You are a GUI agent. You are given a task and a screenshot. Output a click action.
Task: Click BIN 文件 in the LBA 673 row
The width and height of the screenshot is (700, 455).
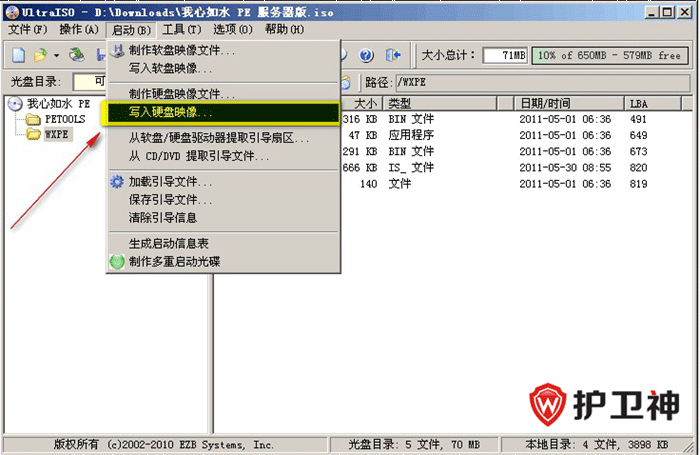[411, 151]
